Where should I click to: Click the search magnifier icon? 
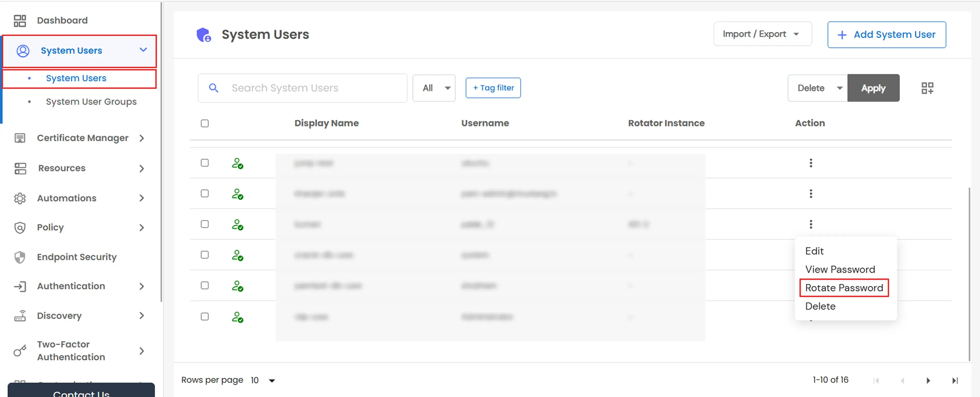click(214, 88)
